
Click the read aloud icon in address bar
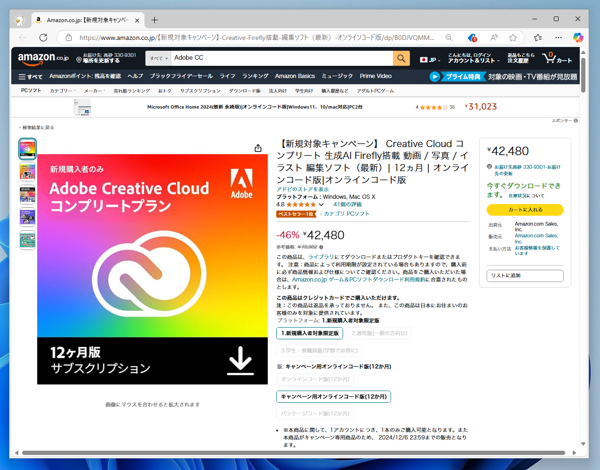point(494,38)
